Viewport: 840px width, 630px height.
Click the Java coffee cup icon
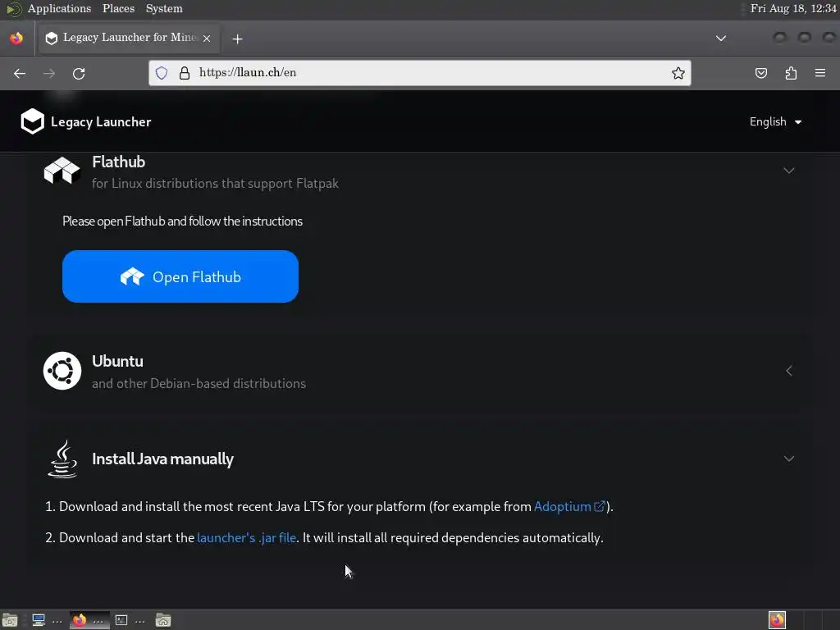click(62, 459)
